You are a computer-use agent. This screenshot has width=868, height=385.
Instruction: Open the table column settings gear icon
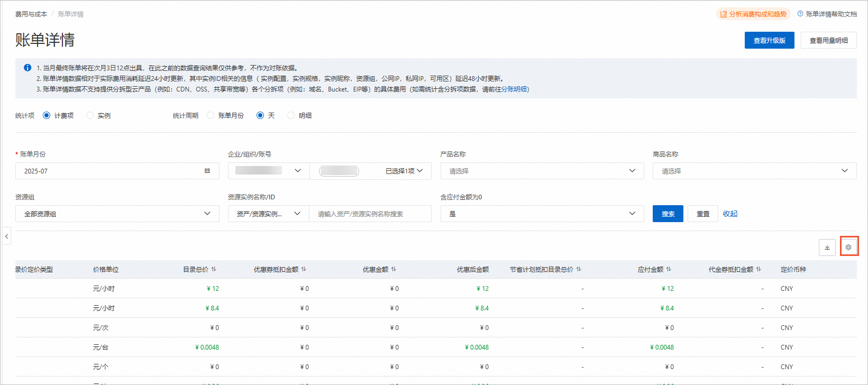click(848, 247)
